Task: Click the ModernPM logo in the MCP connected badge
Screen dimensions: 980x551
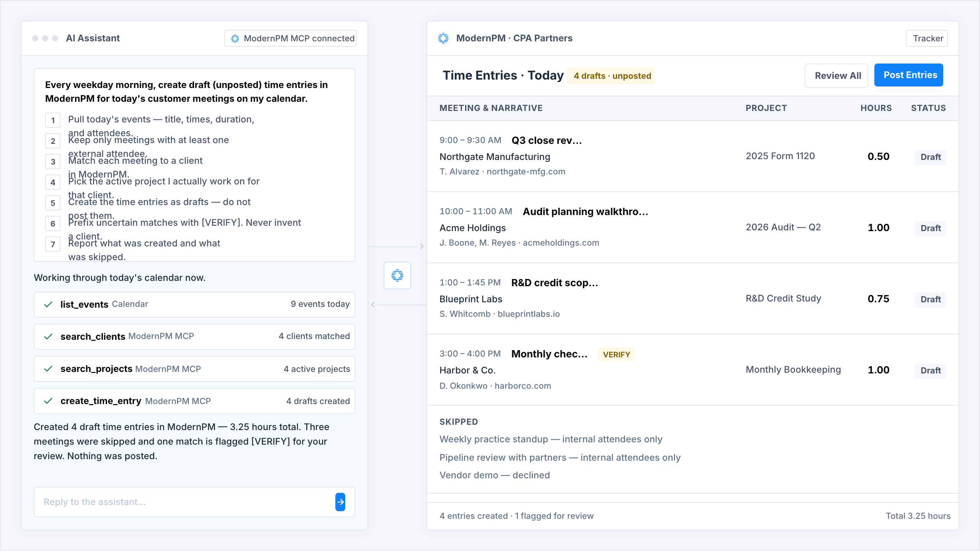Action: coord(235,39)
